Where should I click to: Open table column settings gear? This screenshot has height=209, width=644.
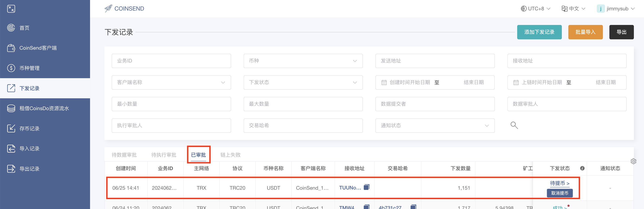(633, 161)
